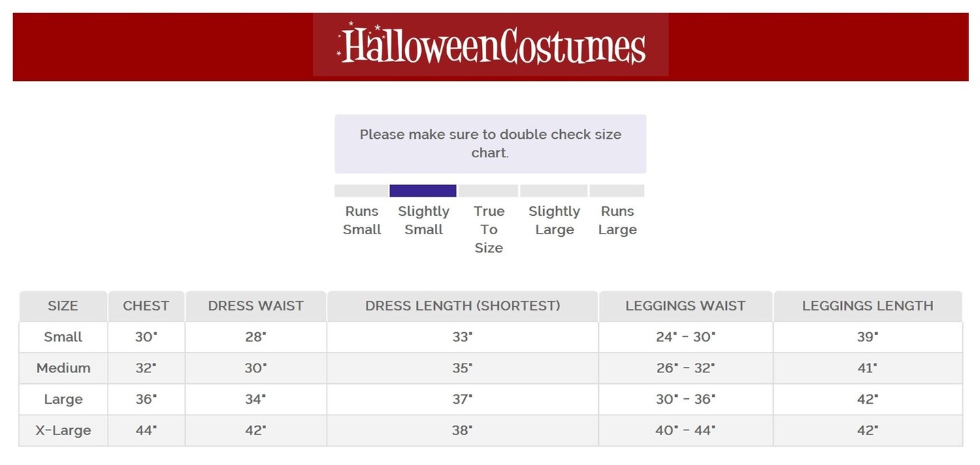Click the SIZE column header
The width and height of the screenshot is (980, 465).
click(63, 306)
